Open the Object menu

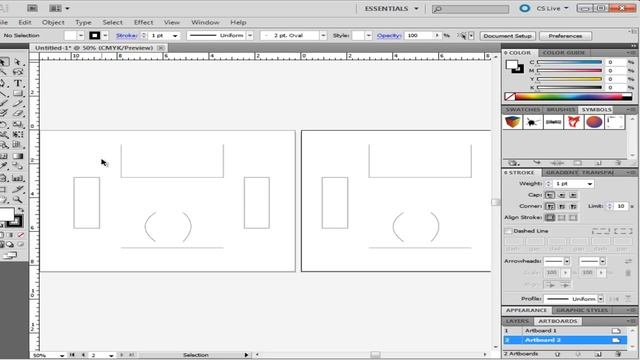coord(53,22)
